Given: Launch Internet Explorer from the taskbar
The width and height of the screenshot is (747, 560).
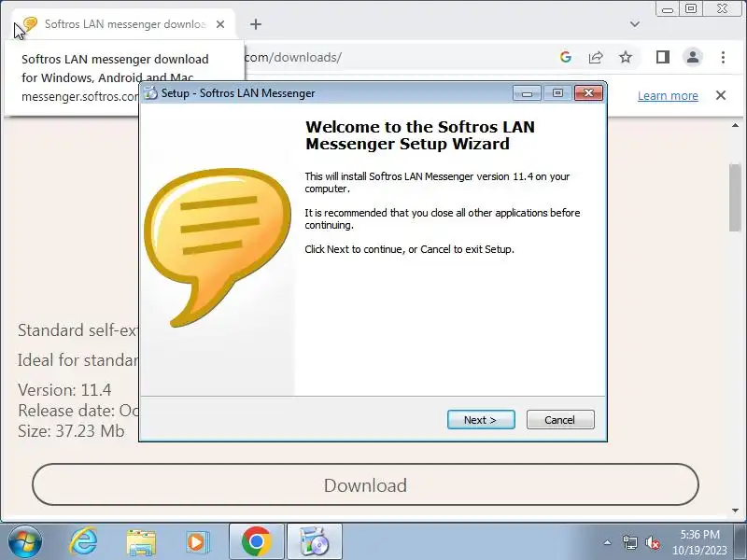Looking at the screenshot, I should tap(83, 542).
